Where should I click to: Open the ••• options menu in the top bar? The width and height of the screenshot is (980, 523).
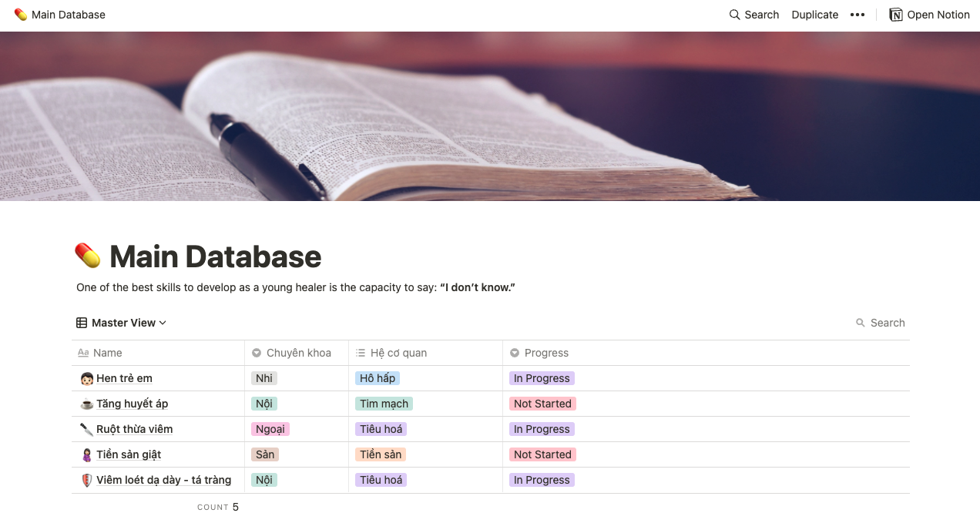click(x=857, y=14)
